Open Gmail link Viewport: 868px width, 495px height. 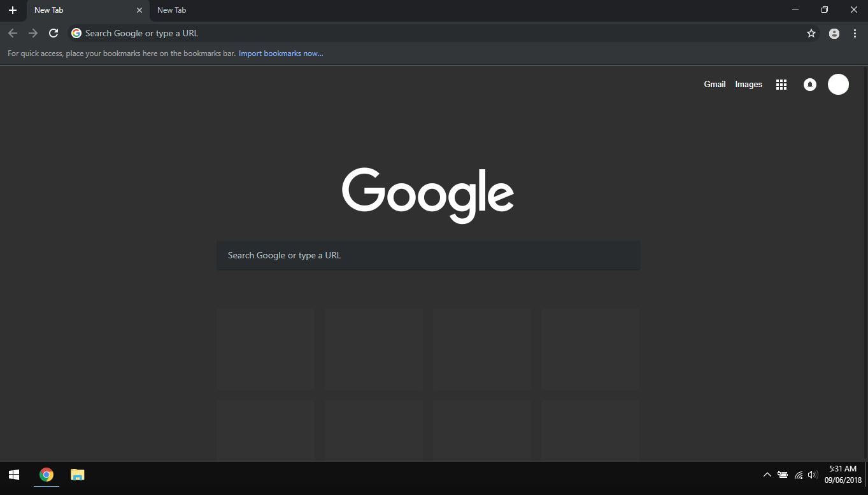point(715,84)
